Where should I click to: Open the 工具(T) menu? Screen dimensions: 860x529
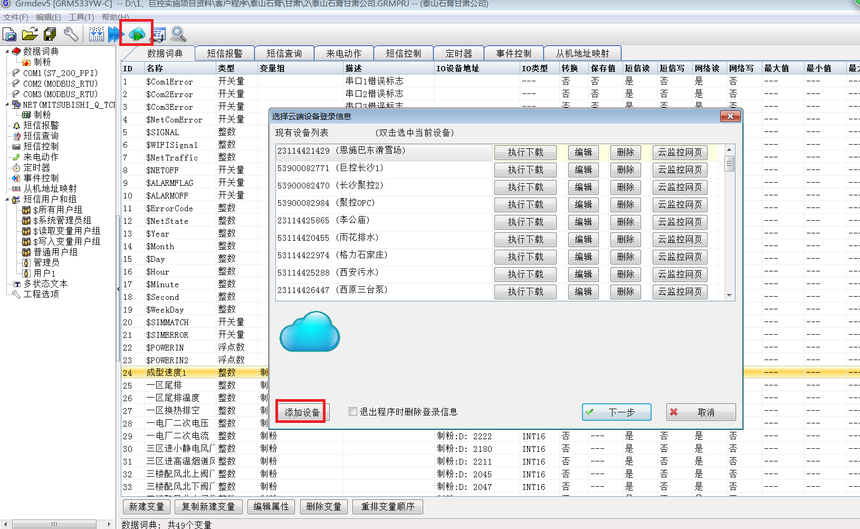(x=81, y=17)
